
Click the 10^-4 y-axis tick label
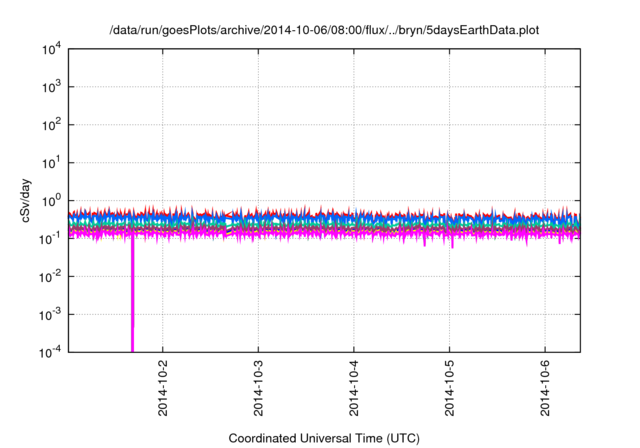(50, 352)
